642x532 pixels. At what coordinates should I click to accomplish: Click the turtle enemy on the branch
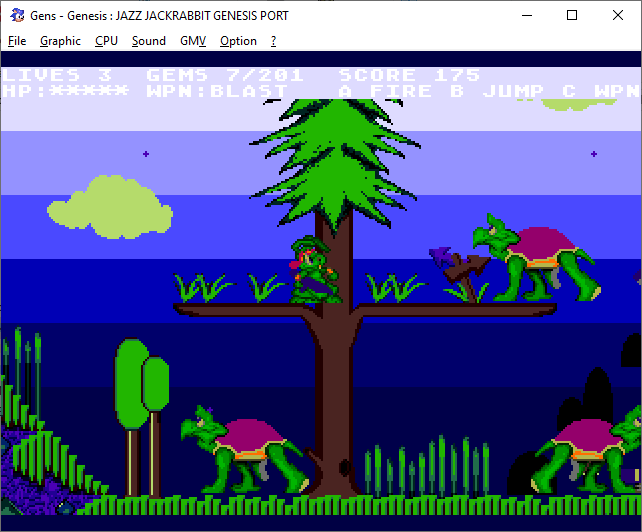pos(536,258)
